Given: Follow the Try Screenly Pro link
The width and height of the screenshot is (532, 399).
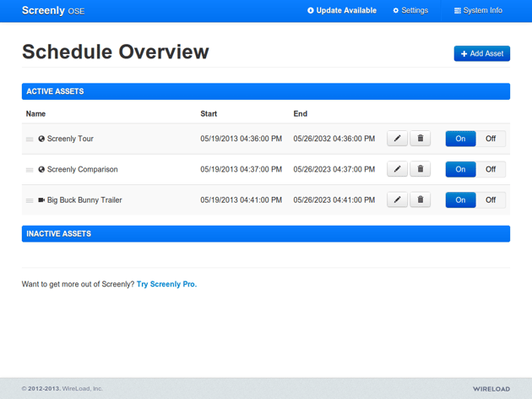Looking at the screenshot, I should (166, 285).
